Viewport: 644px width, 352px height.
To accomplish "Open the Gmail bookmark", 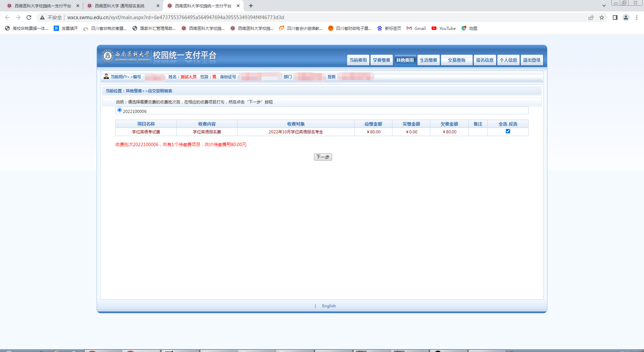I will click(x=416, y=29).
